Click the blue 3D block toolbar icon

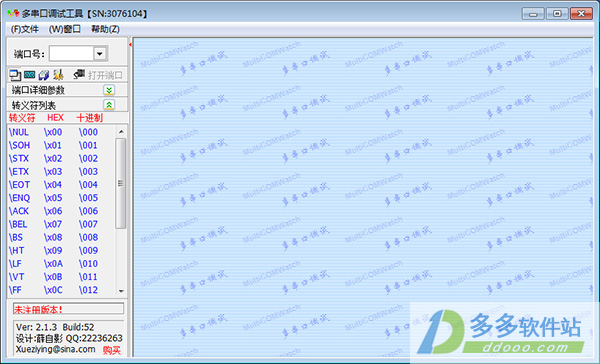pyautogui.click(x=44, y=75)
